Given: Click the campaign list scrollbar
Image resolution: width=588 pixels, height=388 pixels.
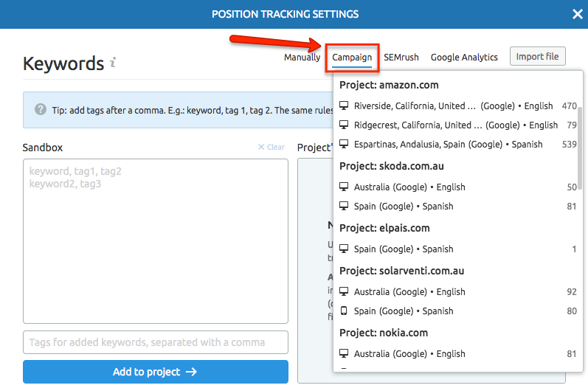Looking at the screenshot, I should pyautogui.click(x=580, y=148).
